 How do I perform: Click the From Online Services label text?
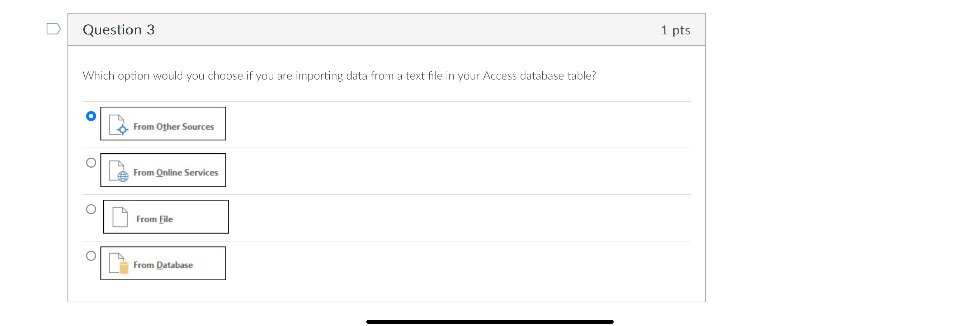point(176,173)
